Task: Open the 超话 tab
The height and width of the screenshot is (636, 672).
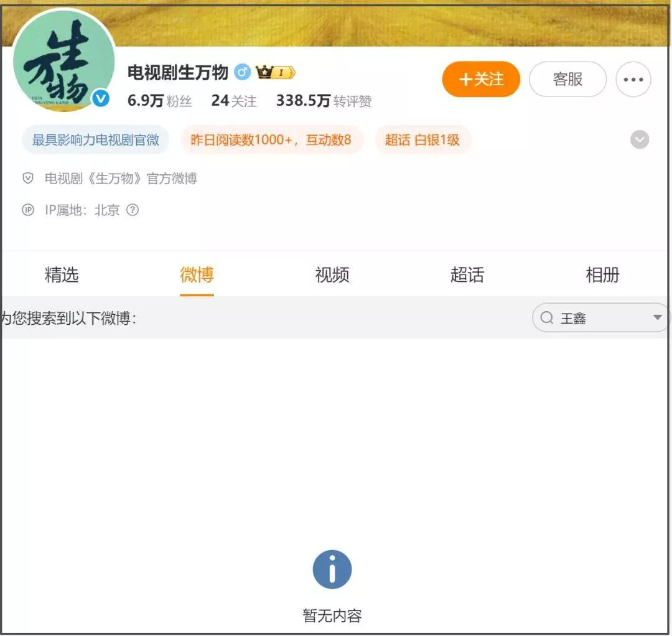Action: (467, 275)
